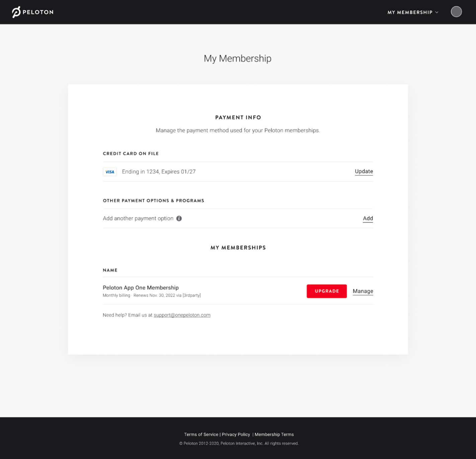The height and width of the screenshot is (459, 476).
Task: Click Manage for Peloton App One Membership
Action: [363, 291]
